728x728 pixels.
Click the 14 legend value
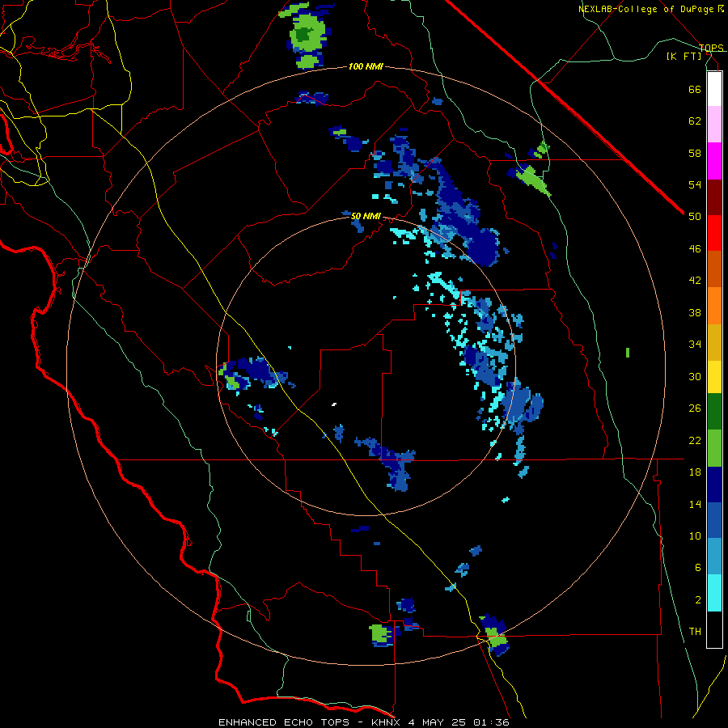695,504
